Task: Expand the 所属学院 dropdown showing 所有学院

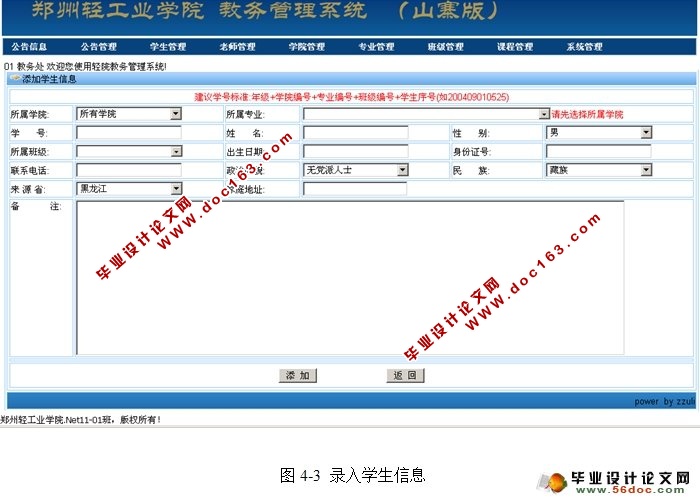Action: tap(129, 114)
